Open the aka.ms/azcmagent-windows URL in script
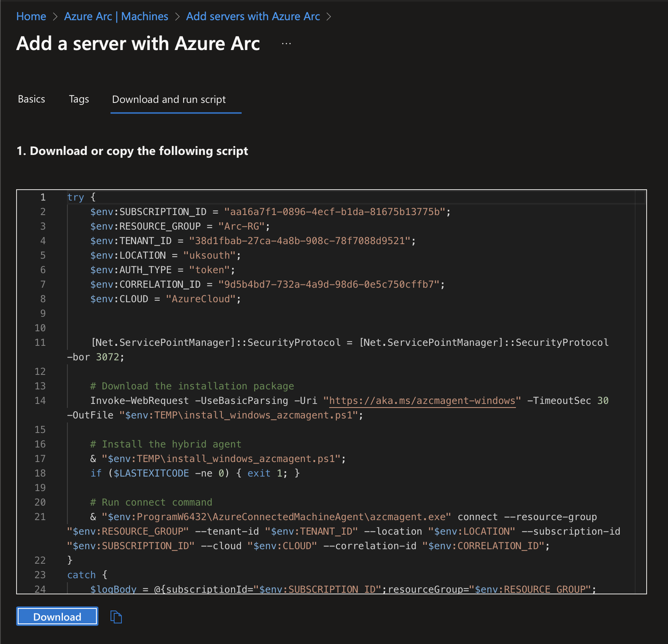 click(422, 401)
